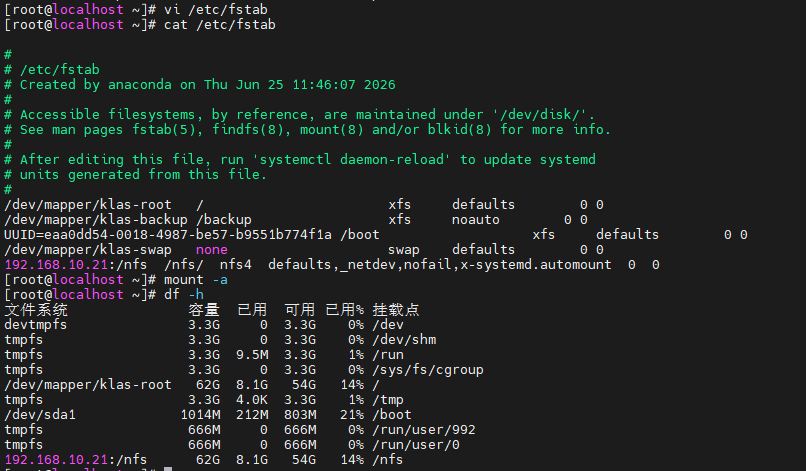
Task: Click the 'devtmpfs' row name
Action: tap(36, 325)
